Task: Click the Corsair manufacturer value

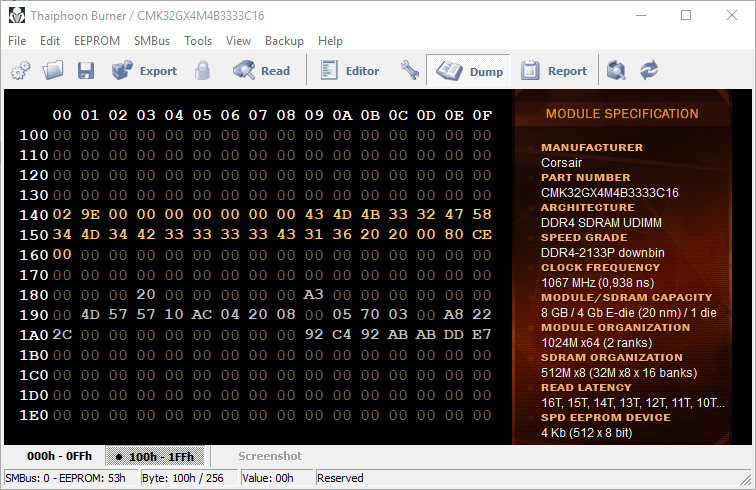Action: click(x=561, y=163)
